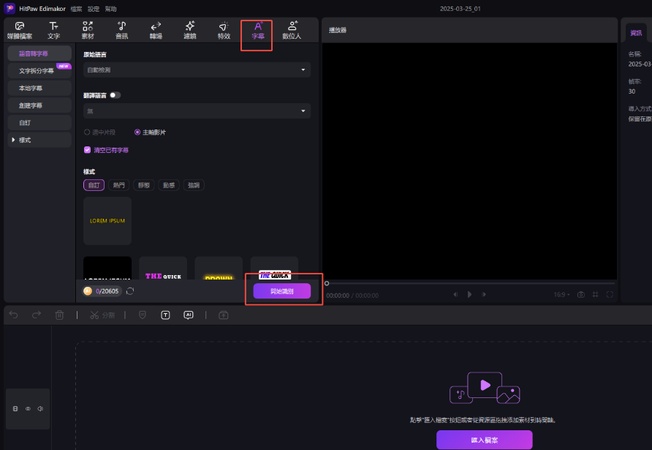Mute the timeline track with the speaker icon
Image resolution: width=652 pixels, height=450 pixels.
[x=40, y=409]
